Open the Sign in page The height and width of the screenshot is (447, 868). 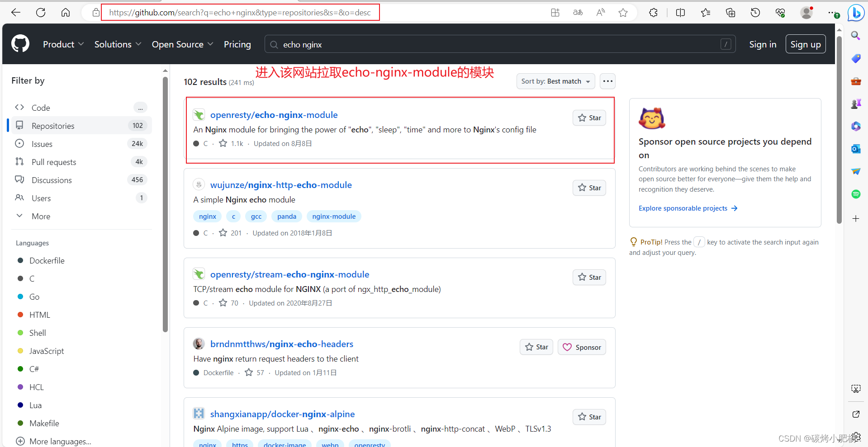pyautogui.click(x=763, y=44)
